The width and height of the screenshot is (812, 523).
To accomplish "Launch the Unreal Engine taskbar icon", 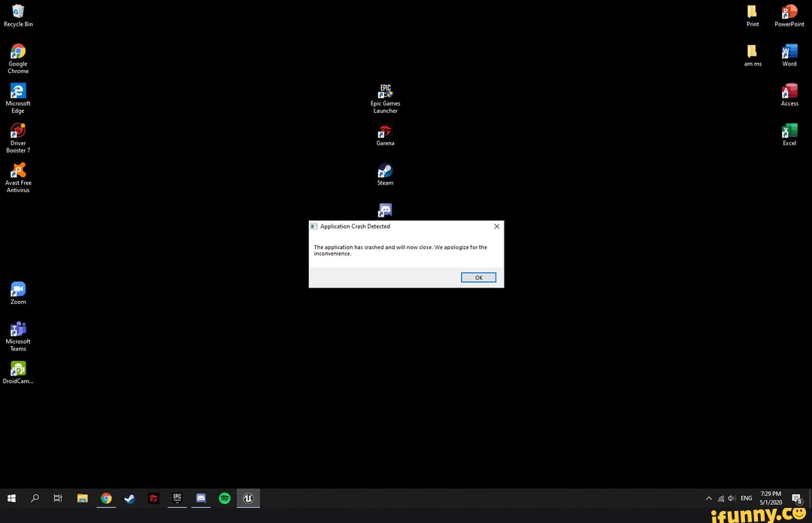I will [x=248, y=498].
